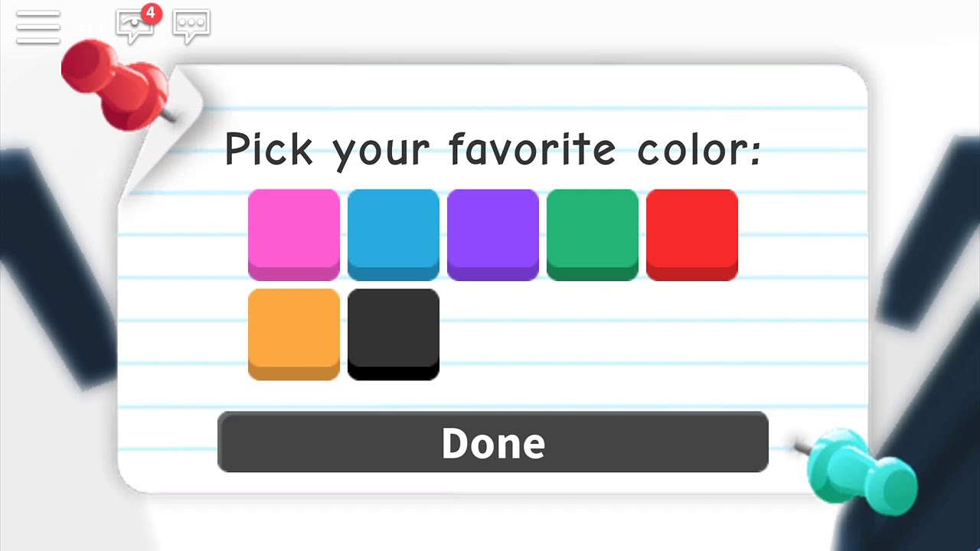Image resolution: width=980 pixels, height=551 pixels.
Task: Tap the red notification badge showing 4
Action: [x=152, y=13]
